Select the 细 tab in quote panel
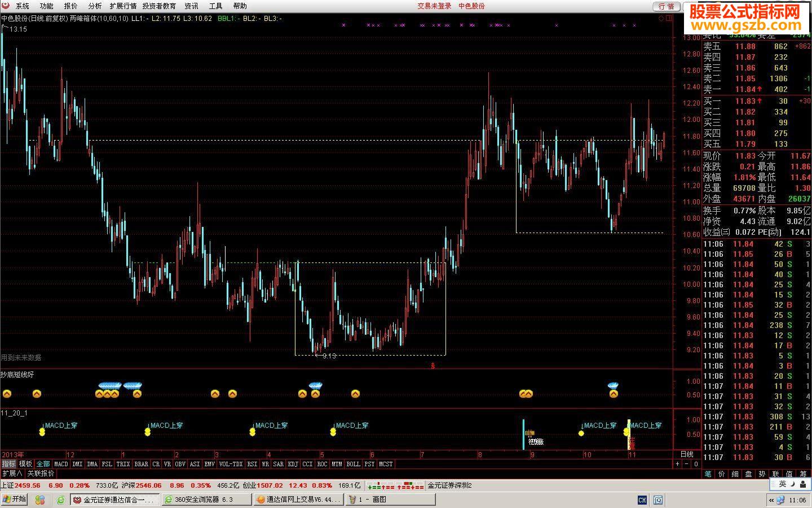Image resolution: width=812 pixels, height=508 pixels. [x=735, y=474]
